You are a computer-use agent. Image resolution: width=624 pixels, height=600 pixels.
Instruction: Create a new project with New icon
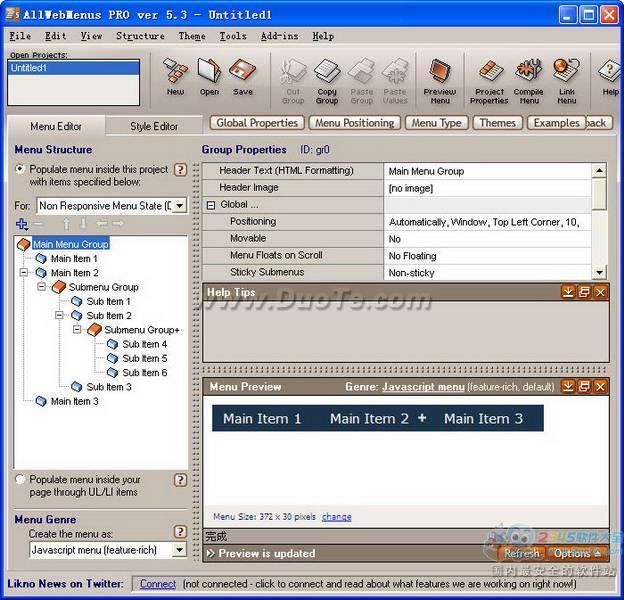click(x=176, y=77)
